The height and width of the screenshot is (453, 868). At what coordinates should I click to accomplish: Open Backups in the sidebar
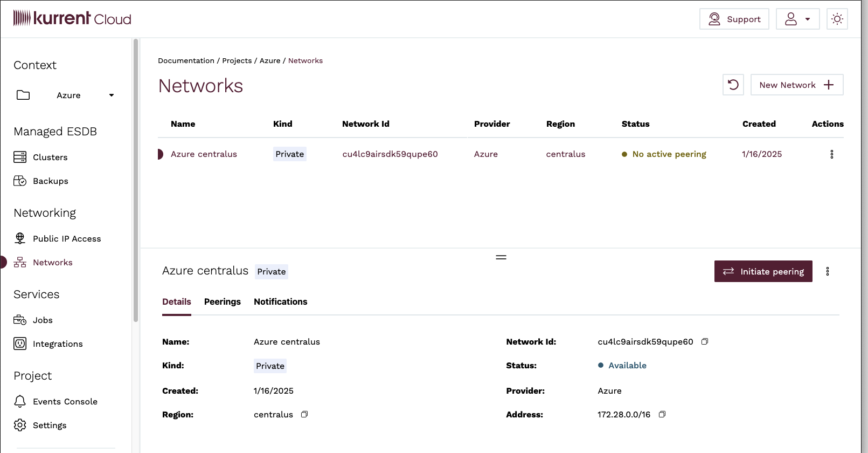[x=50, y=181]
